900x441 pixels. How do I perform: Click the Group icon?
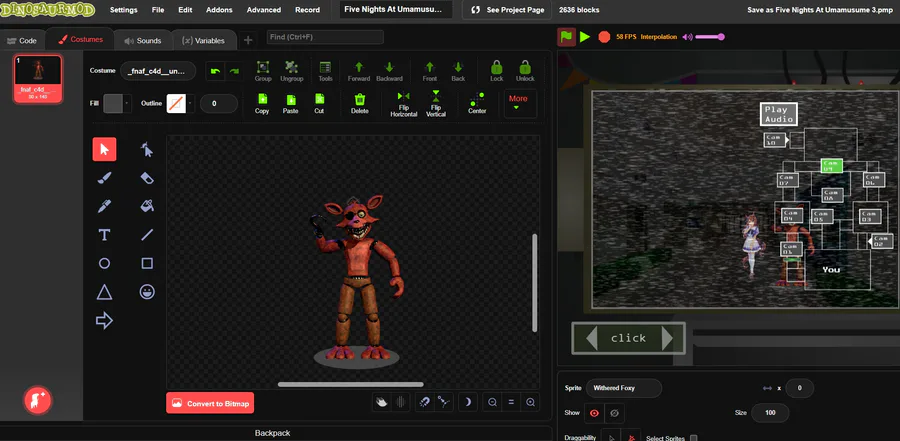263,71
